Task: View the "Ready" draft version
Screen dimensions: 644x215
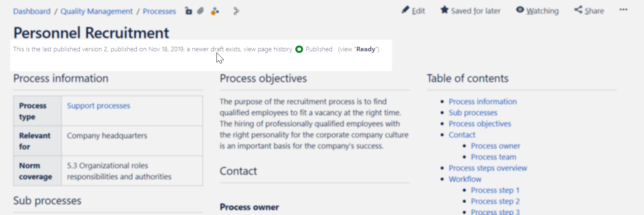Action: 366,50
